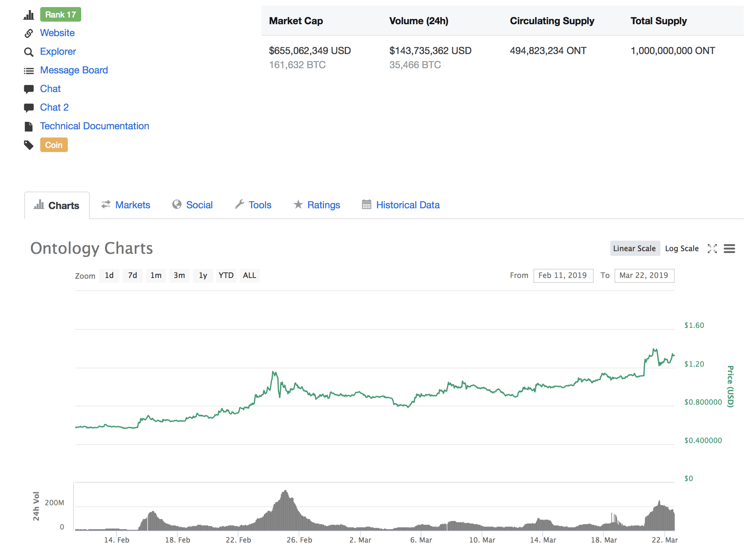
Task: Click the orange Coin tag
Action: [54, 145]
